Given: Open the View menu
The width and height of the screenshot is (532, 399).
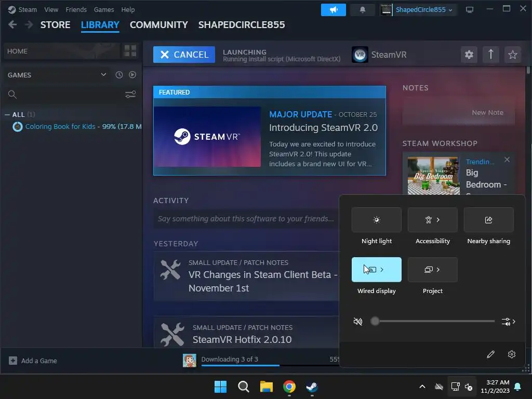Looking at the screenshot, I should pos(51,9).
